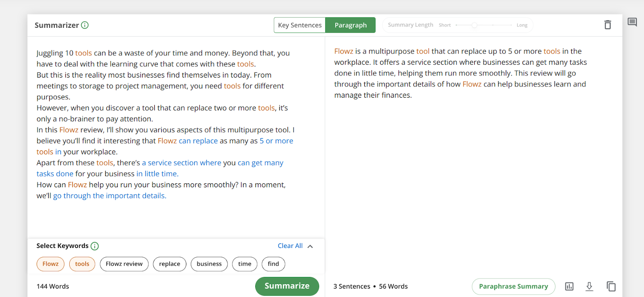
Task: Toggle the Flowz keyword chip
Action: coord(50,264)
